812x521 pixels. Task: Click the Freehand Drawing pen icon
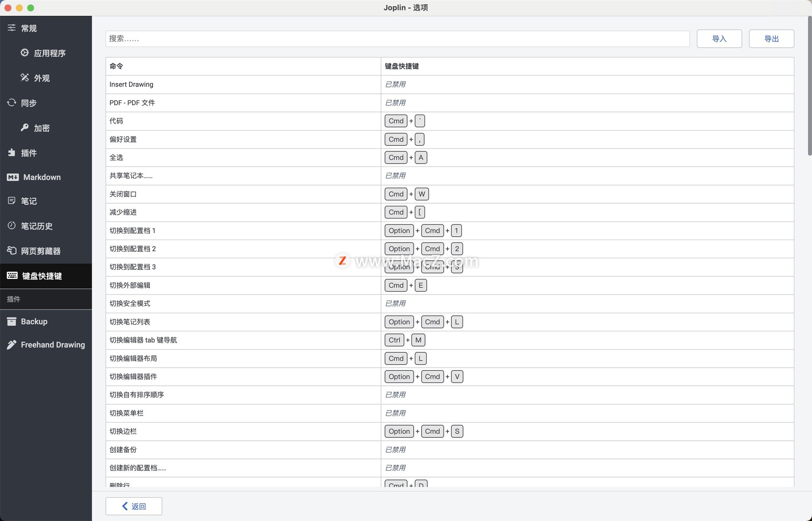coord(11,345)
